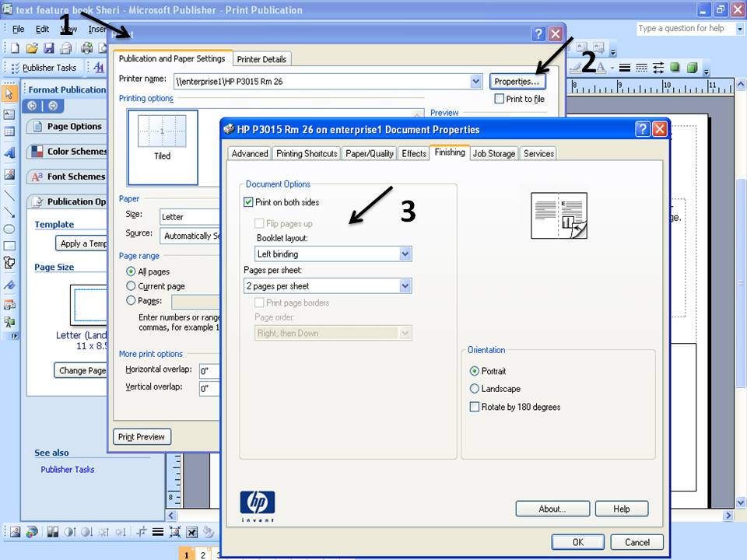Screen dimensions: 747x560
Task: Click the Line/Border Style icon in bottom toolbar
Action: pos(158,532)
